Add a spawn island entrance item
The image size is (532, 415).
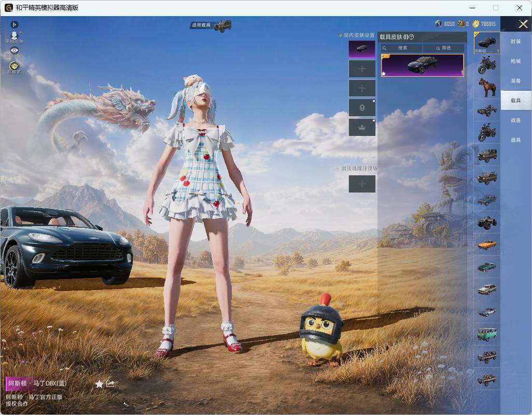point(362,184)
